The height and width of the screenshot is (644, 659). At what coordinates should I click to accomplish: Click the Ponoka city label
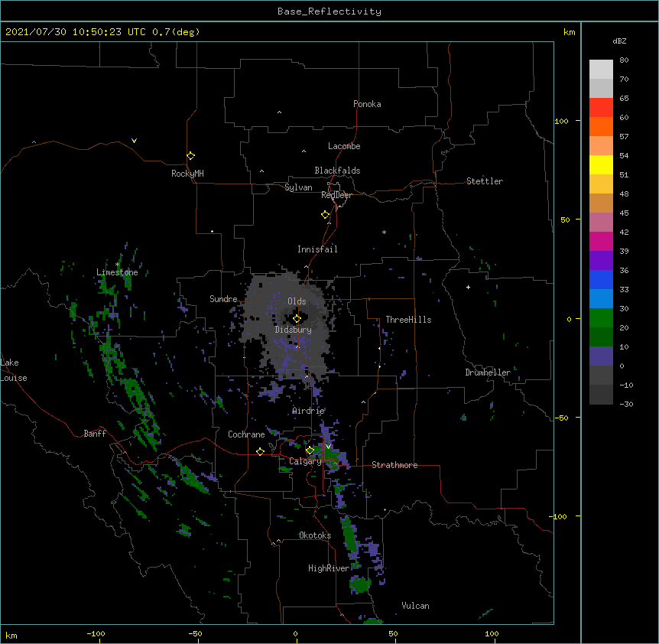pyautogui.click(x=367, y=104)
